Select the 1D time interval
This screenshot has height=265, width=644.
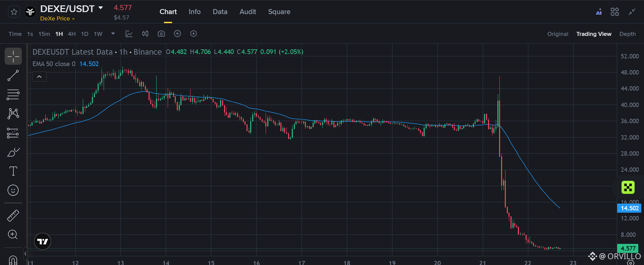tap(85, 34)
